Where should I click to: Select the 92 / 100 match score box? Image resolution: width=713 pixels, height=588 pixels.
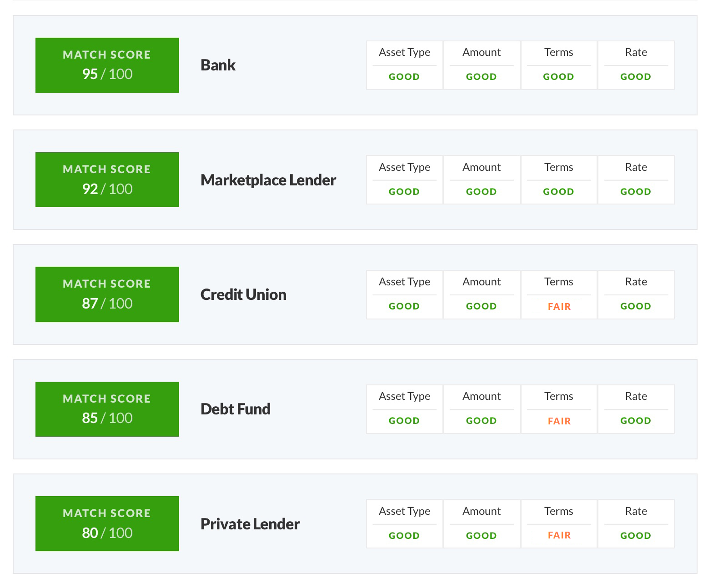point(107,180)
